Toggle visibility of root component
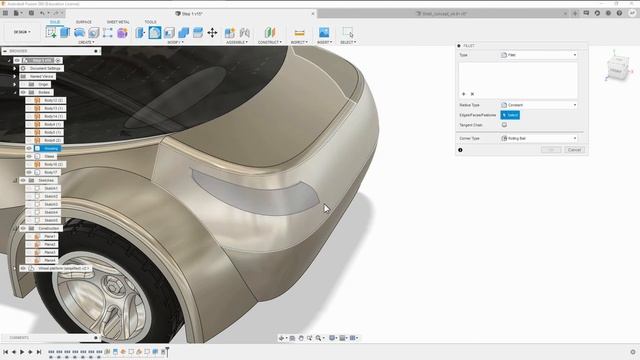640x360 pixels. click(x=17, y=60)
